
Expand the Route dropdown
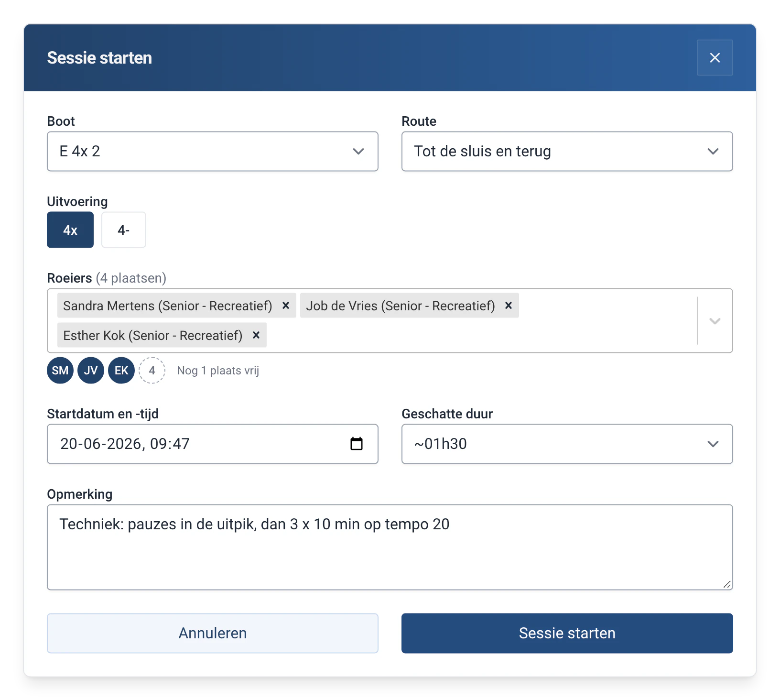[x=567, y=152]
